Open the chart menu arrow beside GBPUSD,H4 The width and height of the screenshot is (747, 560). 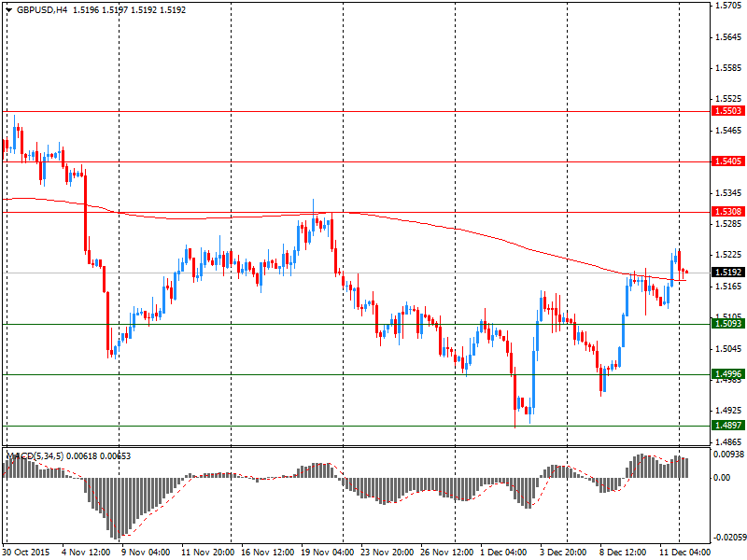tap(9, 10)
